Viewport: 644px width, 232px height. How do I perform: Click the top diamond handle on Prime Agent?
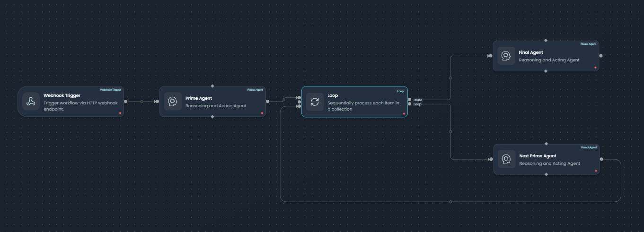(x=212, y=86)
